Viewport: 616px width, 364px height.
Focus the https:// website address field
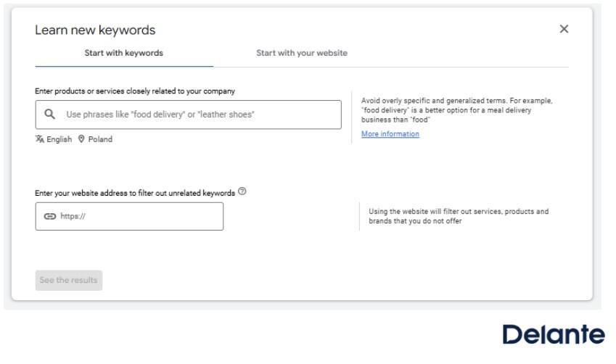[x=129, y=216]
